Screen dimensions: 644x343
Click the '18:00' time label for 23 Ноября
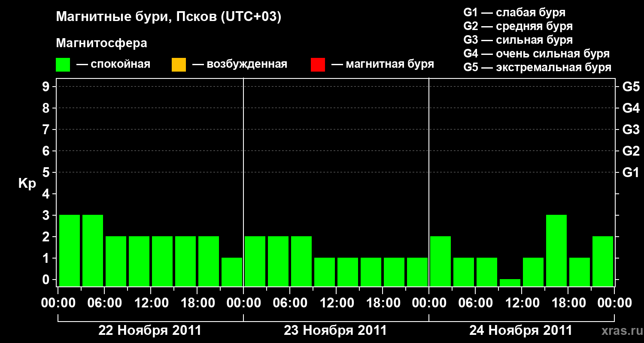[383, 303]
